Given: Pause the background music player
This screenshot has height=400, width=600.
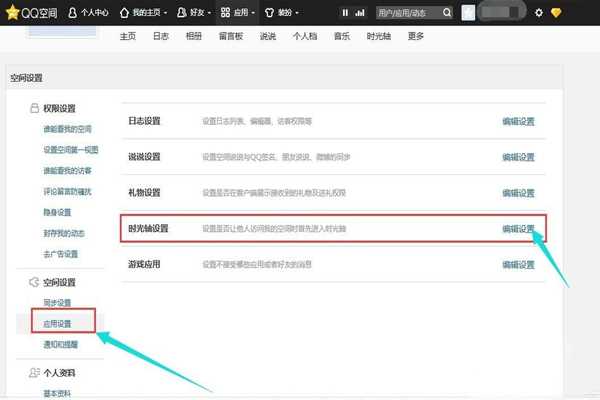Looking at the screenshot, I should tap(345, 13).
